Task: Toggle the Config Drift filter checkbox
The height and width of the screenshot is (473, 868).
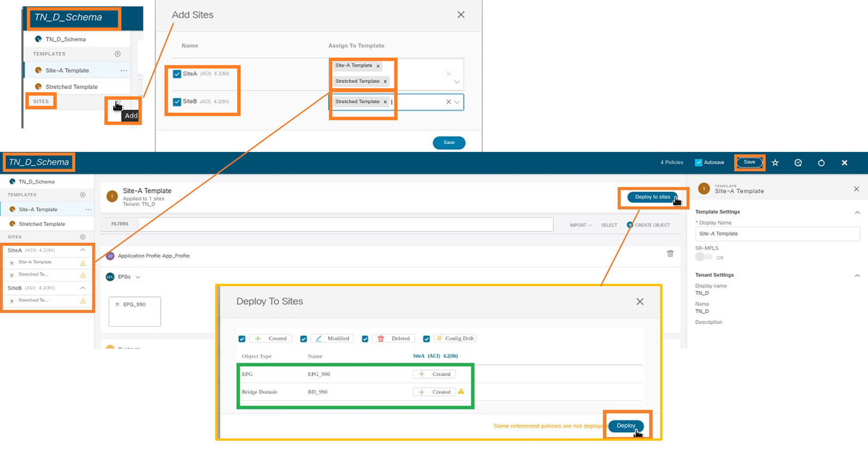Action: click(426, 339)
